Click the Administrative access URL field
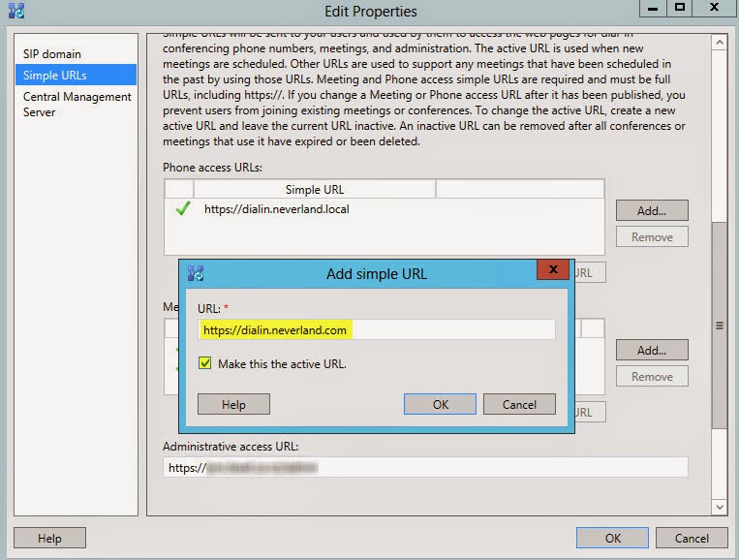Image resolution: width=739 pixels, height=560 pixels. (424, 467)
